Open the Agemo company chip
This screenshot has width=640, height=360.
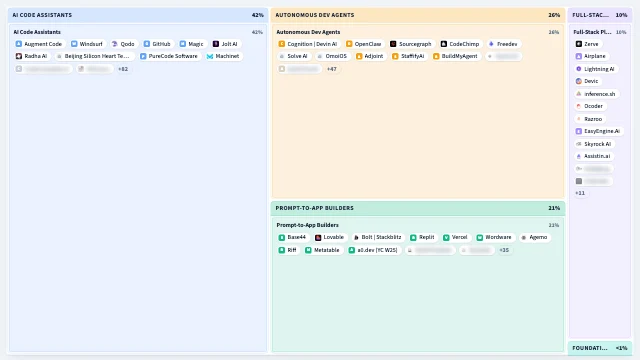[534, 238]
